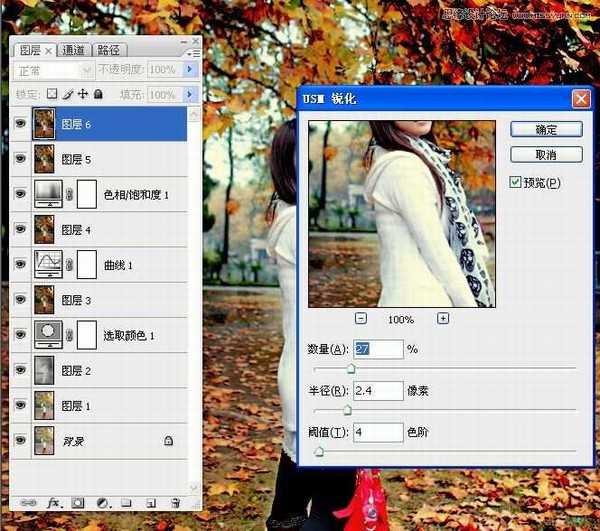Delete layer with the trash icon
Viewport: 600px width, 531px height.
[176, 503]
